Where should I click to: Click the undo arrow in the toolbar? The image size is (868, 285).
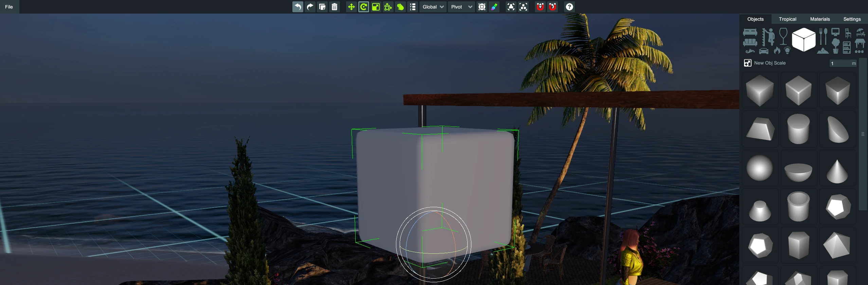pyautogui.click(x=297, y=7)
